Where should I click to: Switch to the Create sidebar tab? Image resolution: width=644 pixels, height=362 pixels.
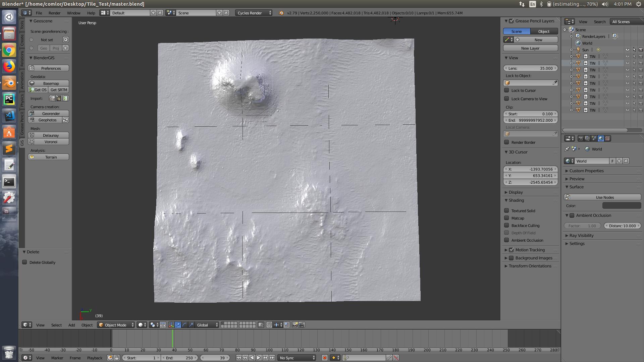click(x=22, y=40)
